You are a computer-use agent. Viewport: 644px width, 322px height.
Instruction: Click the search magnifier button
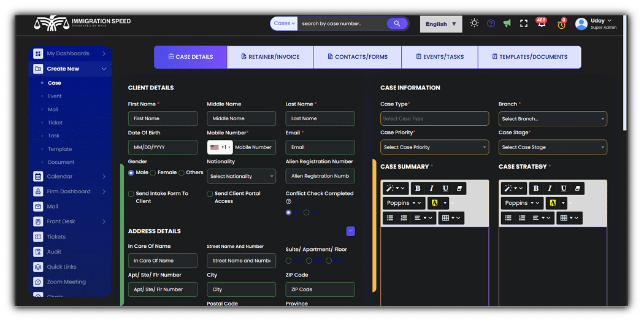[397, 23]
